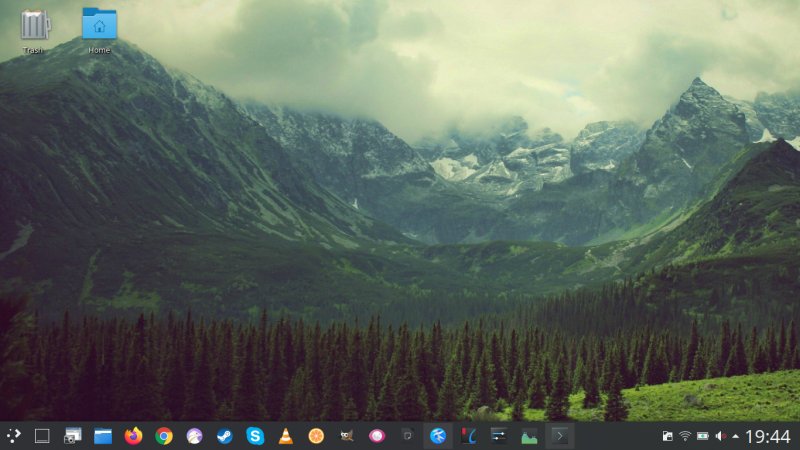Launch Steam from the panel
The image size is (800, 450).
point(224,436)
